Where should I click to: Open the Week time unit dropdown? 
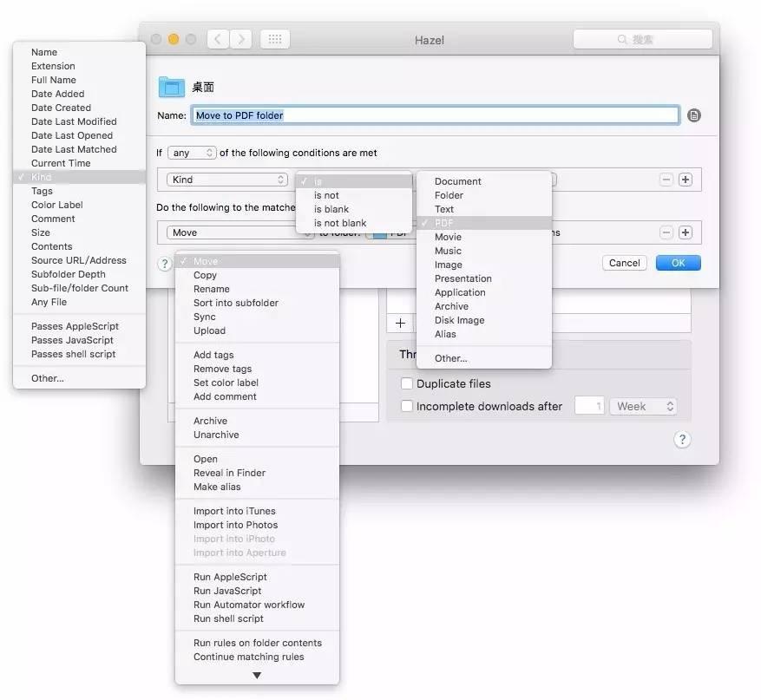tap(643, 407)
